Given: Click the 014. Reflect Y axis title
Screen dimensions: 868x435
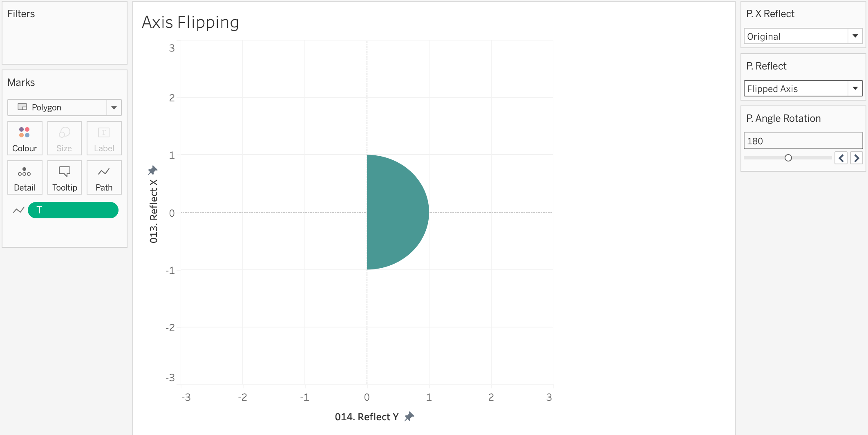Looking at the screenshot, I should 366,417.
